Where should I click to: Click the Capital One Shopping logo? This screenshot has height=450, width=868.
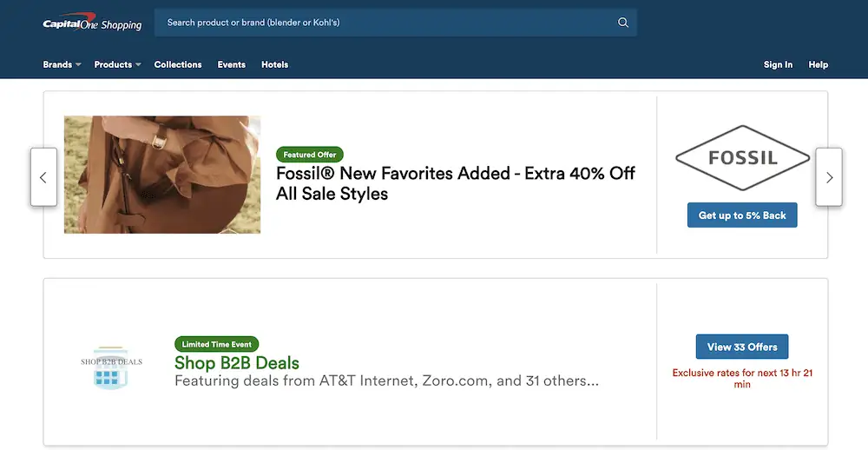click(92, 23)
